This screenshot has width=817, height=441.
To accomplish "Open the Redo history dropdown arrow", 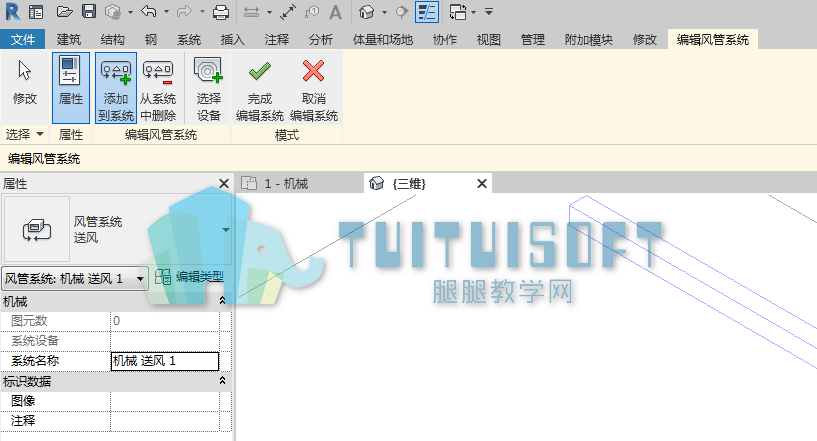I will tap(202, 11).
